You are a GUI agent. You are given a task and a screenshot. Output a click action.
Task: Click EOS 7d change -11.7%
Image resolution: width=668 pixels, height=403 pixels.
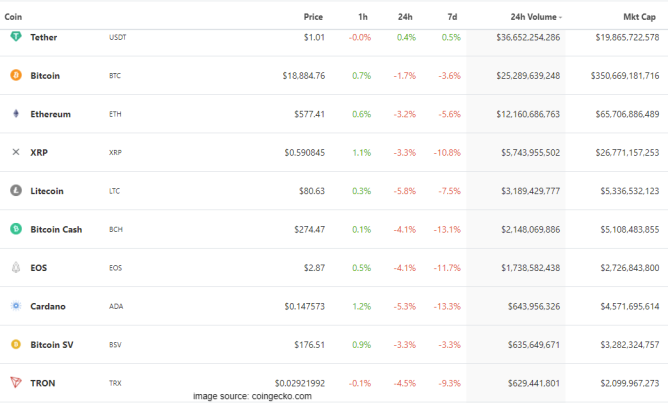447,268
